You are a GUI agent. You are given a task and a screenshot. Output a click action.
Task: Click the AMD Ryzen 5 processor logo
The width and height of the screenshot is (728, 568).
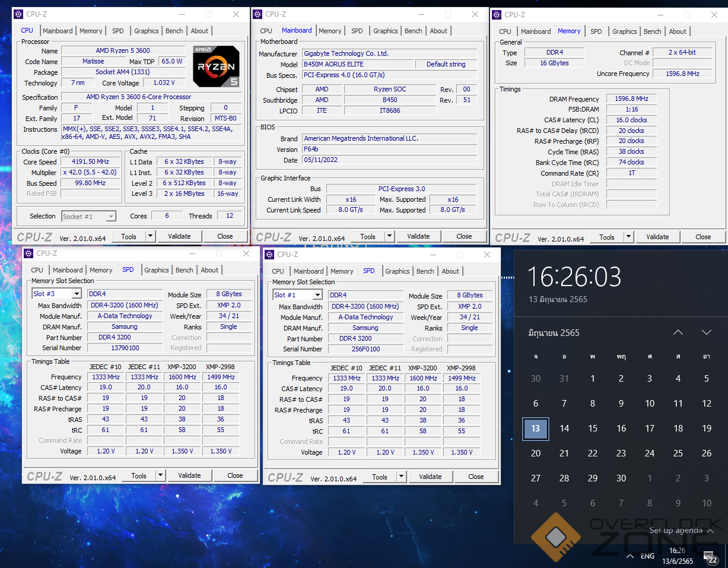pos(216,66)
